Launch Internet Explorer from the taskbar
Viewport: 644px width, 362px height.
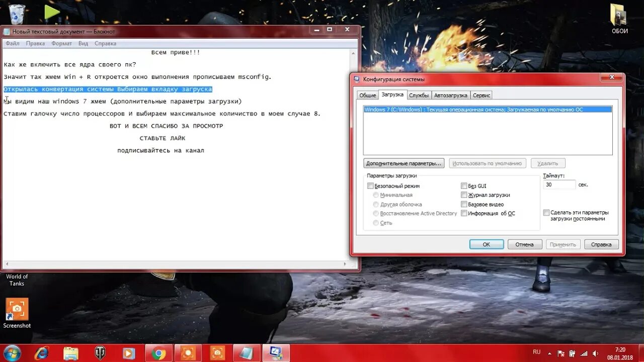(42, 353)
